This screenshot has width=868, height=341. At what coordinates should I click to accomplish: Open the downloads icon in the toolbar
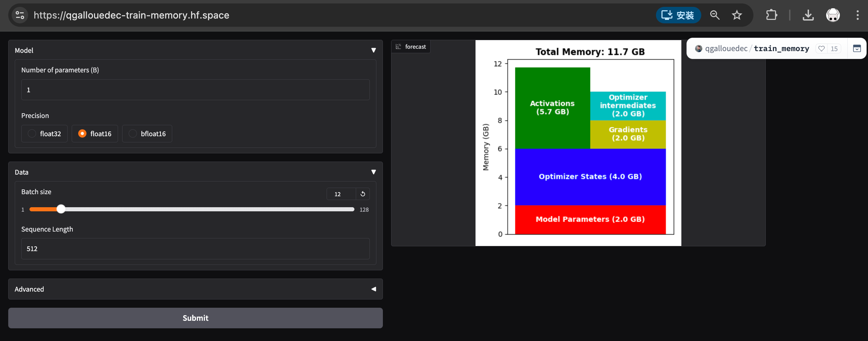pos(808,15)
